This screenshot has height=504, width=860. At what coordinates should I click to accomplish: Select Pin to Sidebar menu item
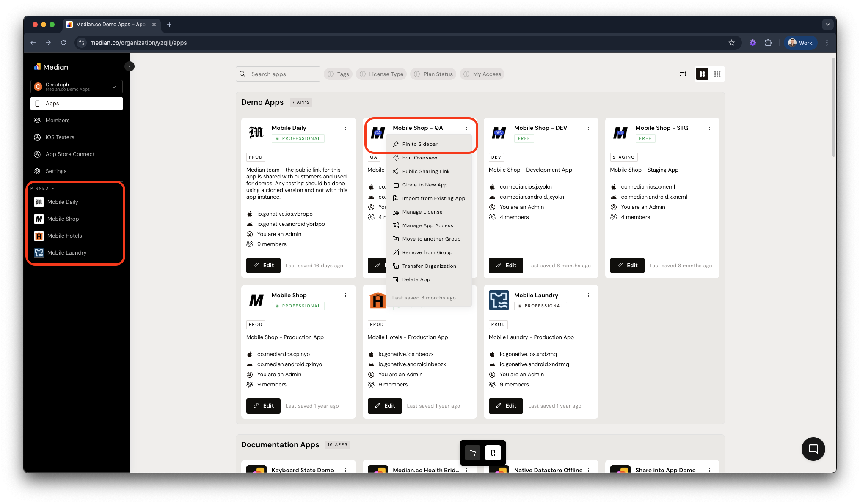coord(429,144)
